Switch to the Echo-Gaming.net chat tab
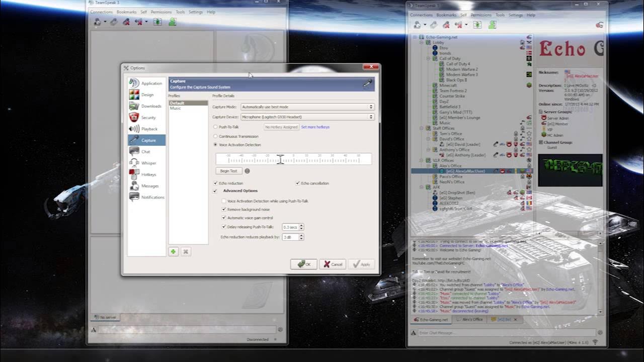 [431, 319]
